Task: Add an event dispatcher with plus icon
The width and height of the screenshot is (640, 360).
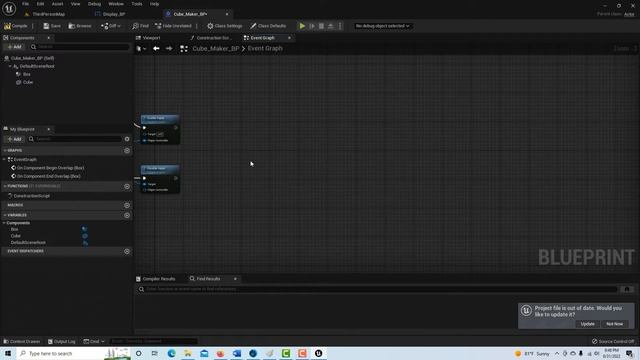Action: (127, 251)
